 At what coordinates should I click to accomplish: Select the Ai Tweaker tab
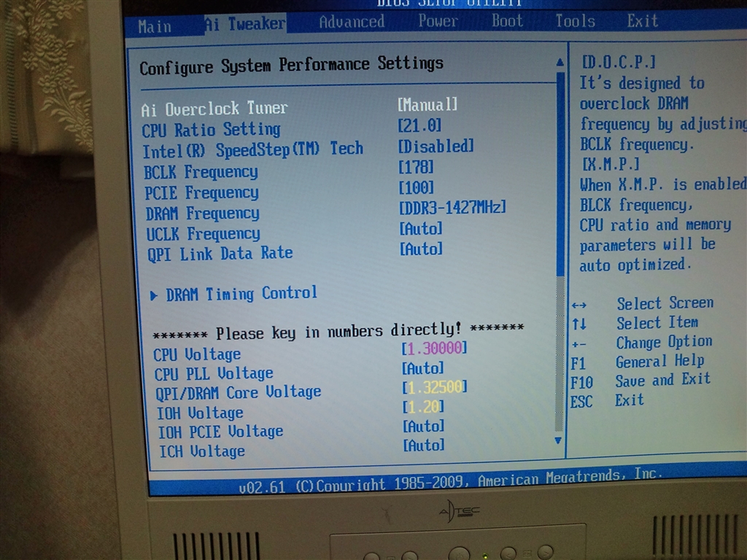(x=245, y=23)
